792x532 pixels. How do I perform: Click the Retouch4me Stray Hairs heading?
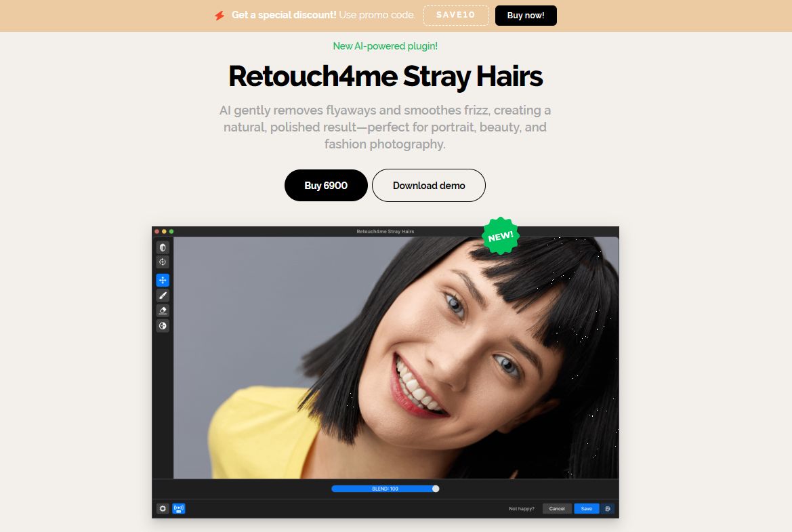[385, 77]
